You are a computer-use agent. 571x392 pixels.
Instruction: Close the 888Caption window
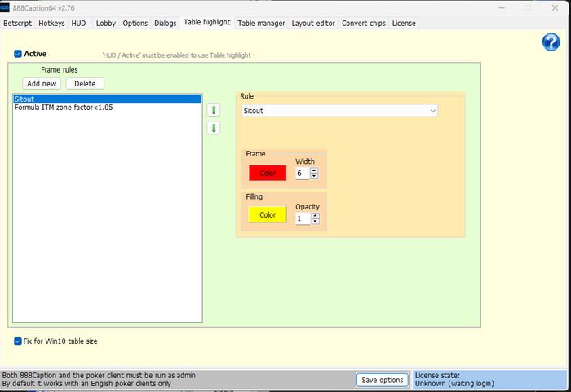tap(555, 7)
